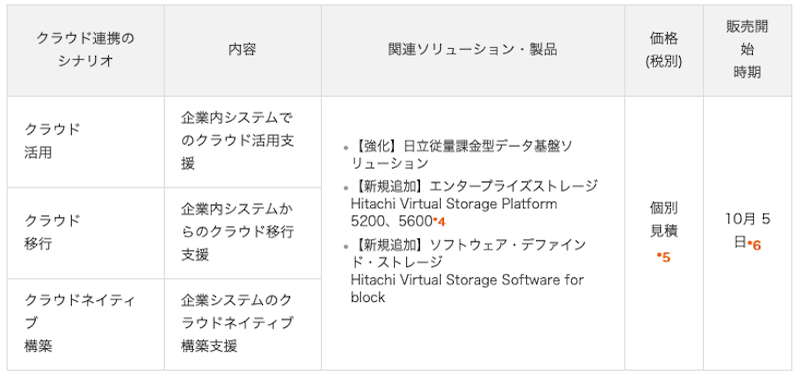Click the orange footnote *5 link
The image size is (800, 374).
click(664, 257)
